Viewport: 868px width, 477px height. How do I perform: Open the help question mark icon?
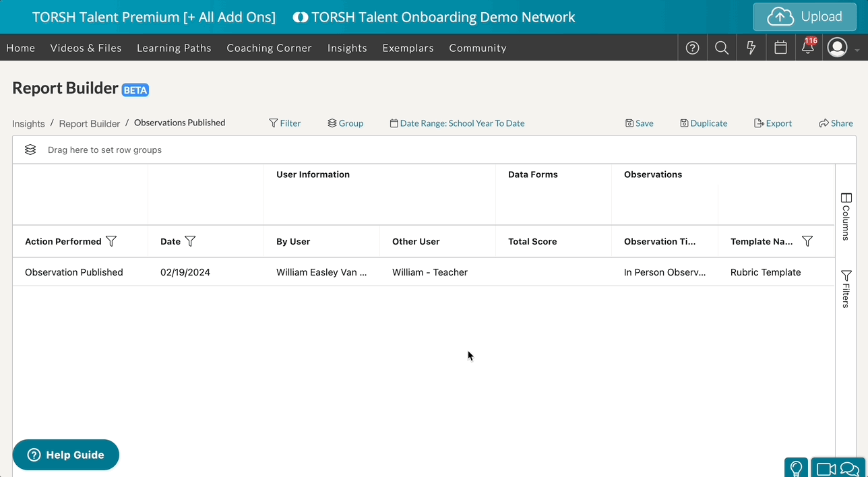[x=692, y=48]
